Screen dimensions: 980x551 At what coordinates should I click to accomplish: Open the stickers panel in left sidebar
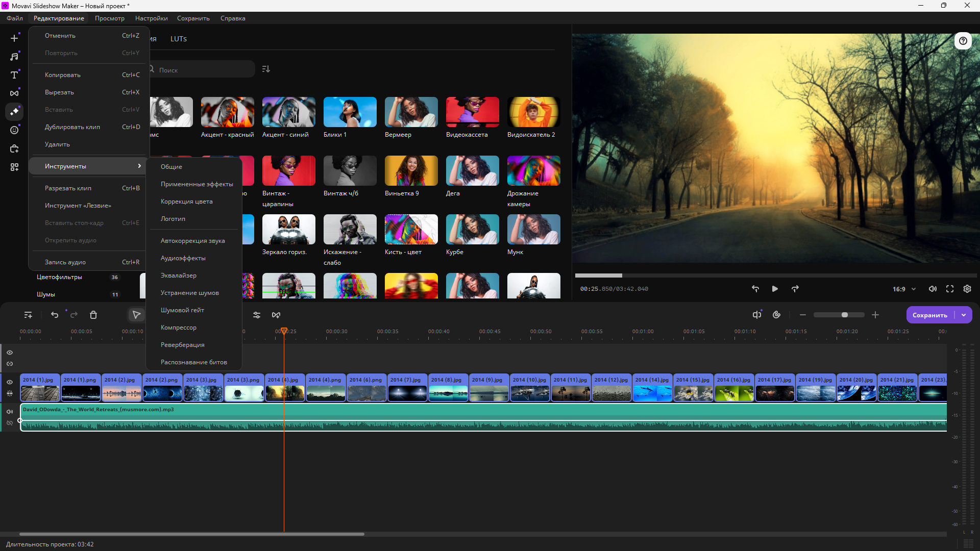[14, 130]
